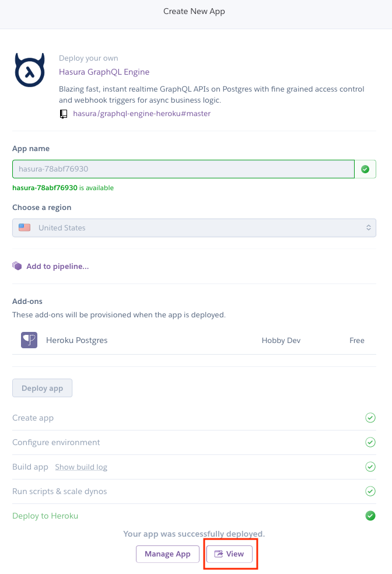This screenshot has width=392, height=574.
Task: Click the pipeline hexagon icon
Action: 17,266
